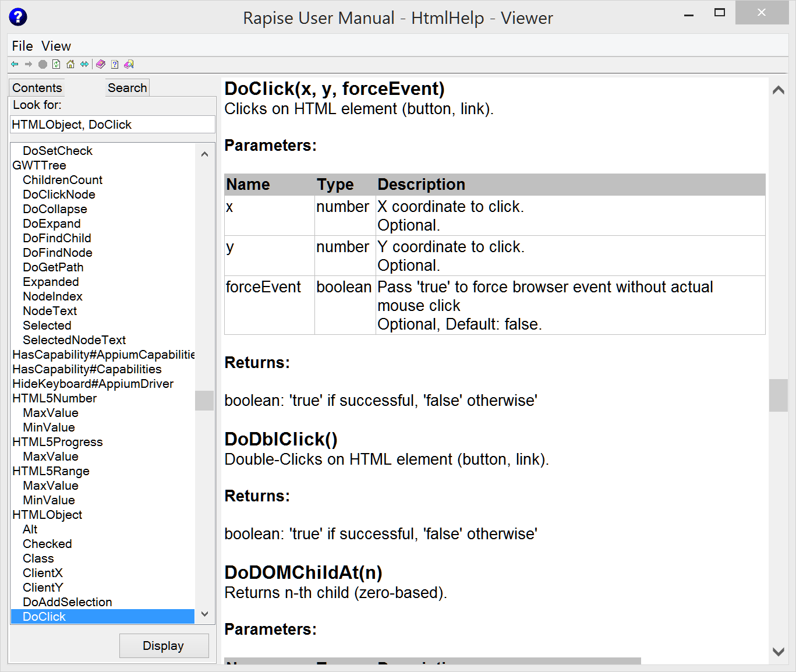Click the question mark page icon
This screenshot has width=796, height=672.
pyautogui.click(x=115, y=64)
